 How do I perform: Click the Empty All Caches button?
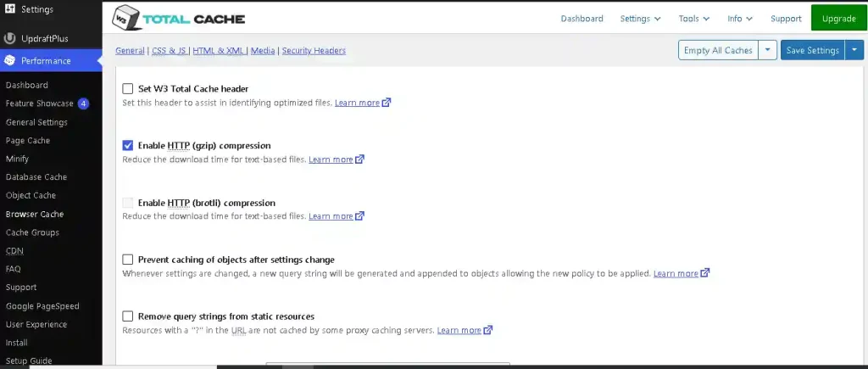pyautogui.click(x=719, y=50)
